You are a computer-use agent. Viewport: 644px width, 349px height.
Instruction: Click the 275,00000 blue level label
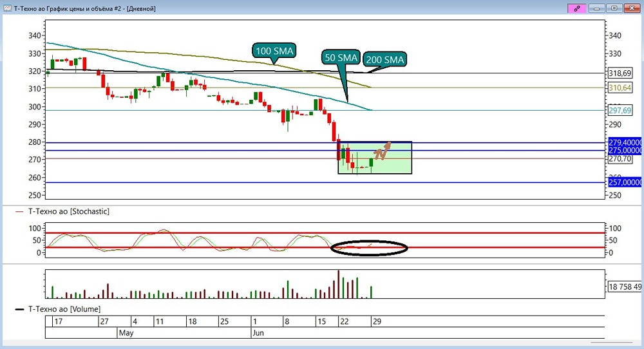tap(625, 150)
